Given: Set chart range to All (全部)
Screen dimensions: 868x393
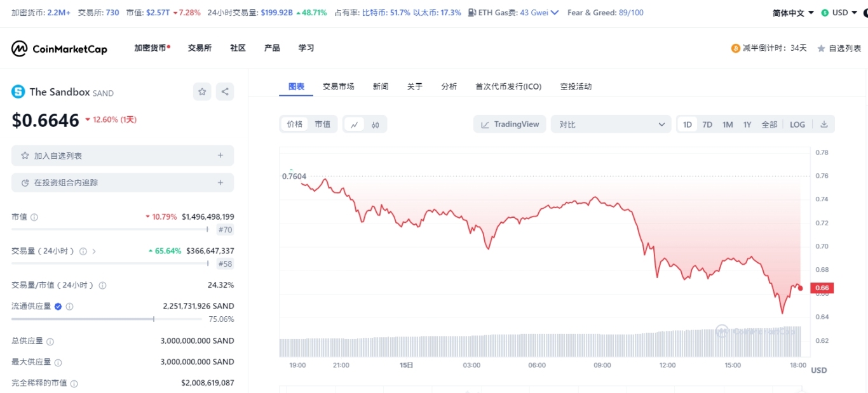Looking at the screenshot, I should 770,124.
